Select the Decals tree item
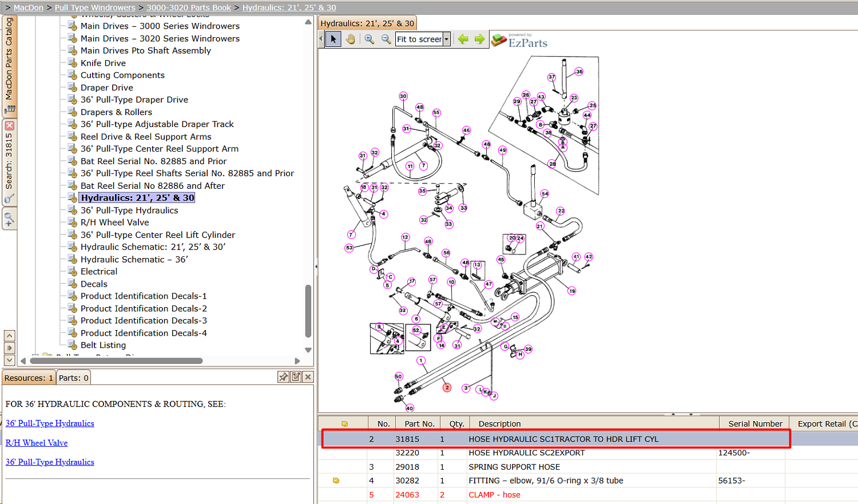Viewport: 858px width, 504px height. coord(94,284)
